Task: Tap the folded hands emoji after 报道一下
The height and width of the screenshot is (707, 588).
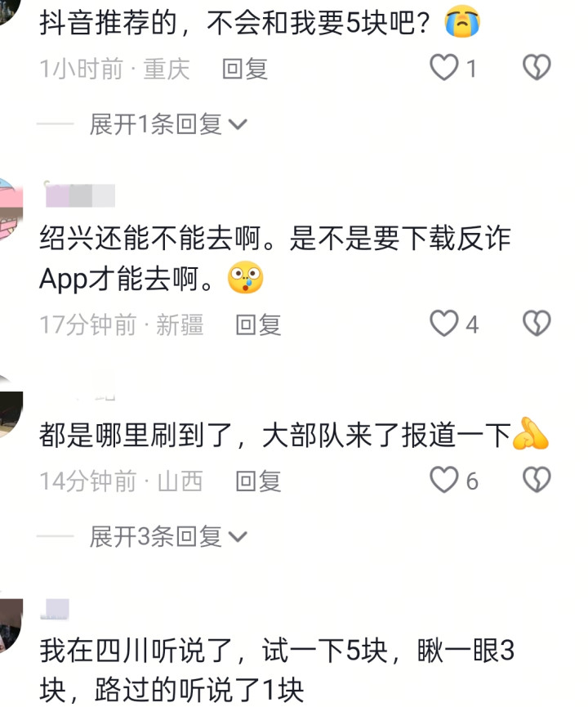Action: coord(530,434)
